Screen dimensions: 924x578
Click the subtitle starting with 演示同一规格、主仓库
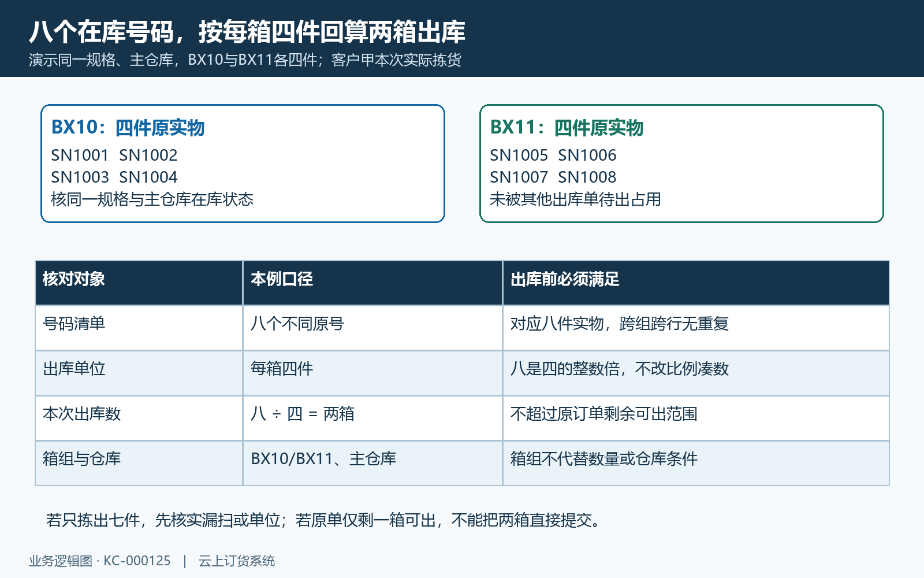click(x=245, y=60)
